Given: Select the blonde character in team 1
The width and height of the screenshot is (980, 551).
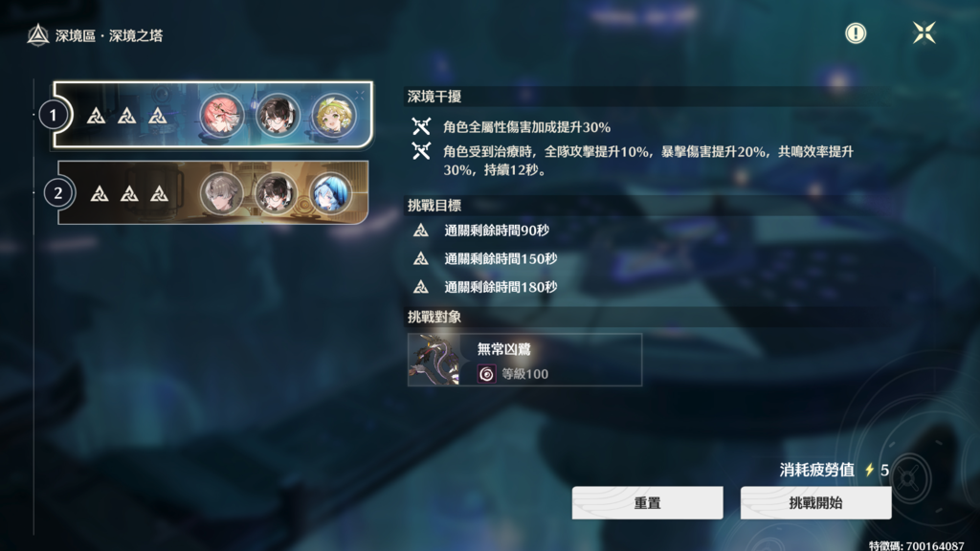Looking at the screenshot, I should 334,116.
